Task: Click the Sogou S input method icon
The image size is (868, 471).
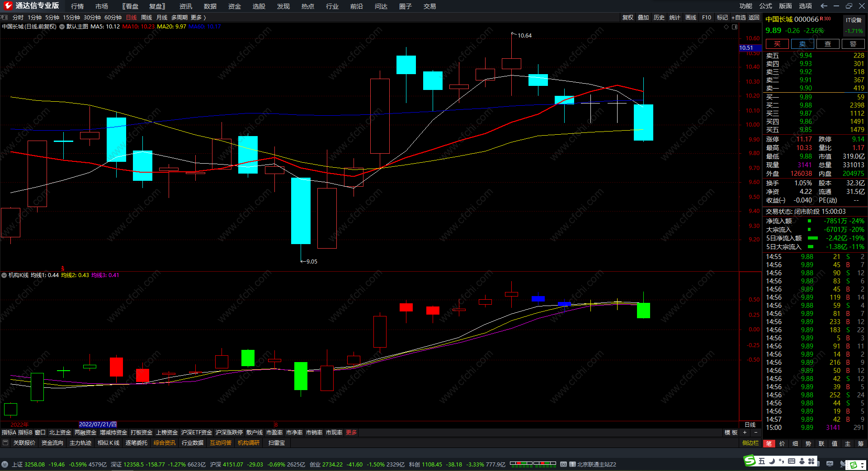Action: (x=750, y=461)
